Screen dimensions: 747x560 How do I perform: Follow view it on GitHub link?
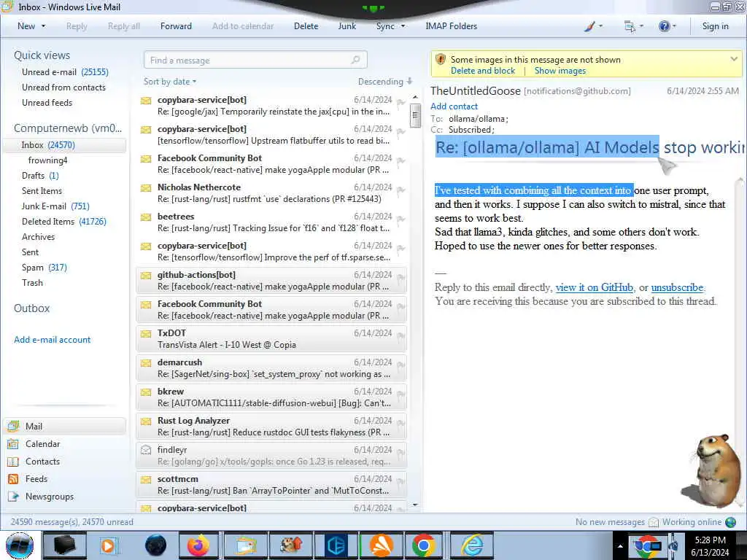click(x=595, y=287)
